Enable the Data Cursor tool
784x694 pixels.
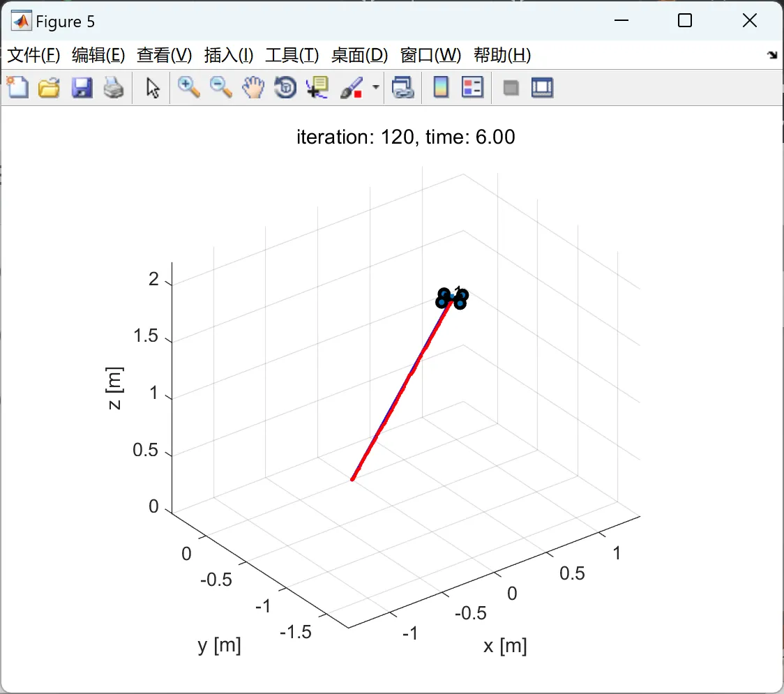[318, 87]
